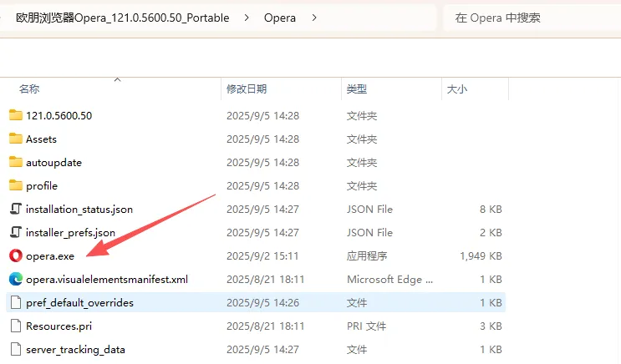Click the 2025/9/2 15:11 date of opera.exe
This screenshot has width=621, height=364.
(262, 256)
